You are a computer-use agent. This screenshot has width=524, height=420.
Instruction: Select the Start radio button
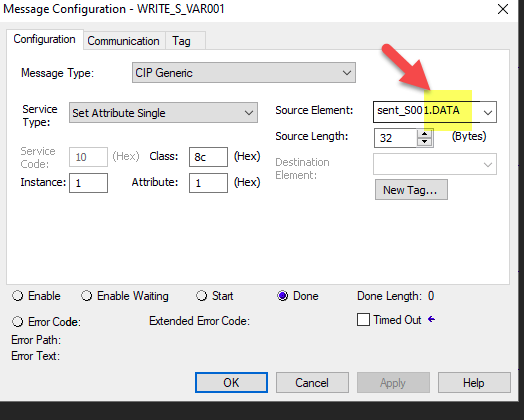point(202,296)
